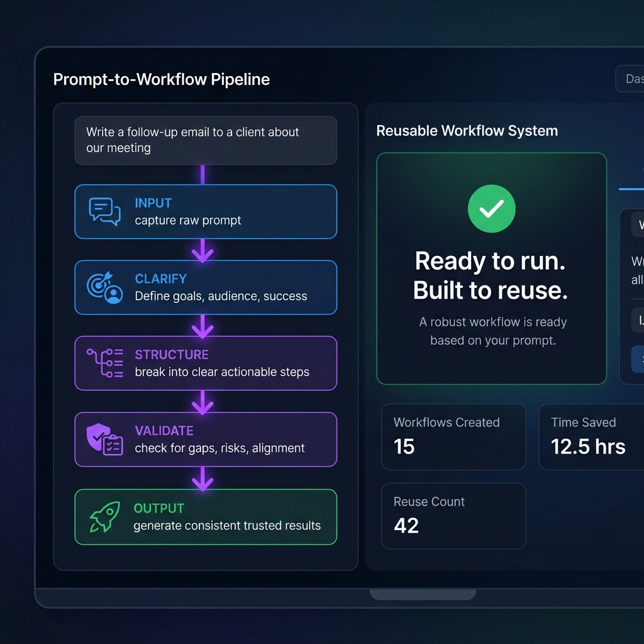This screenshot has height=644, width=644.
Task: Click the follow-up email prompt field
Action: point(206,140)
